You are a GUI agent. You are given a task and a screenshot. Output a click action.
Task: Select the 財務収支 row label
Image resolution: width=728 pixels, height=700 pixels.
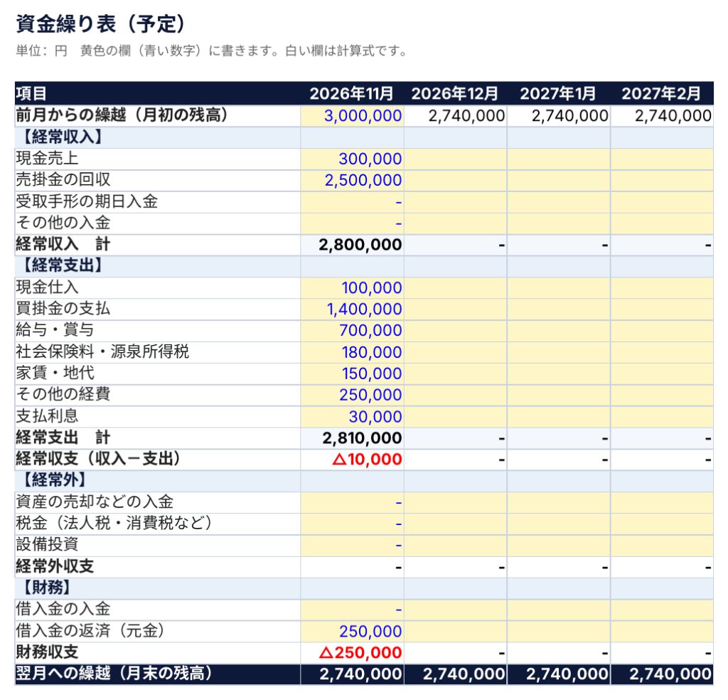coord(47,652)
